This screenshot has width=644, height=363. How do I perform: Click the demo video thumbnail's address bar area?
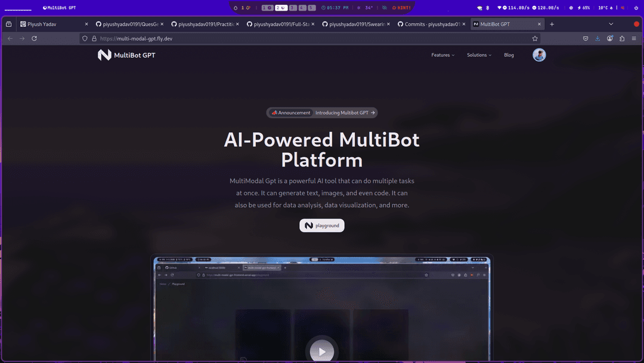click(312, 275)
